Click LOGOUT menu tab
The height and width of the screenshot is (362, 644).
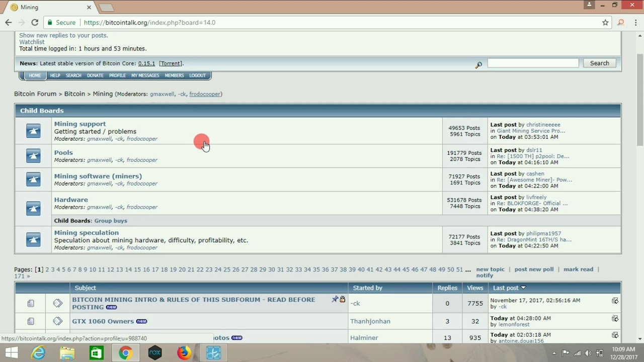[x=197, y=75]
